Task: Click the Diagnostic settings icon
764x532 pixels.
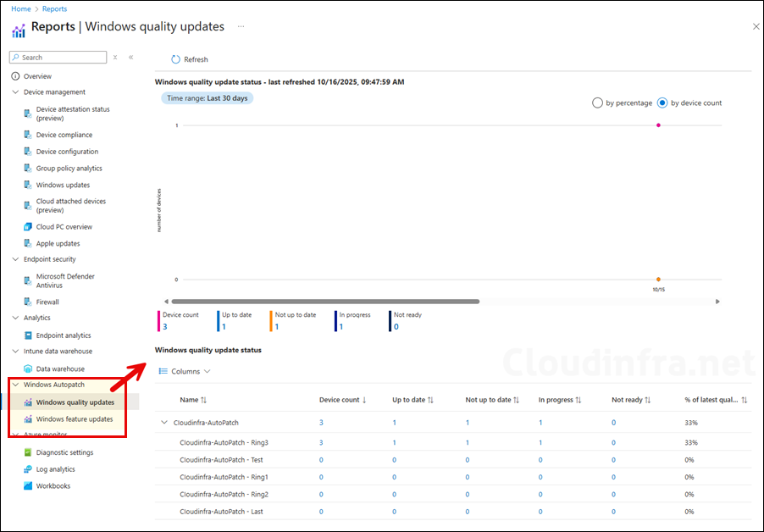Action: [x=28, y=452]
